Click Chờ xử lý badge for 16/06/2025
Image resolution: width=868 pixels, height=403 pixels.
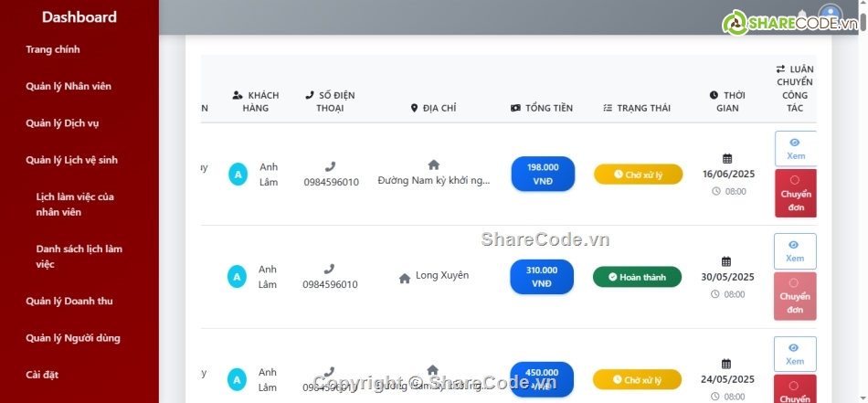tap(639, 175)
